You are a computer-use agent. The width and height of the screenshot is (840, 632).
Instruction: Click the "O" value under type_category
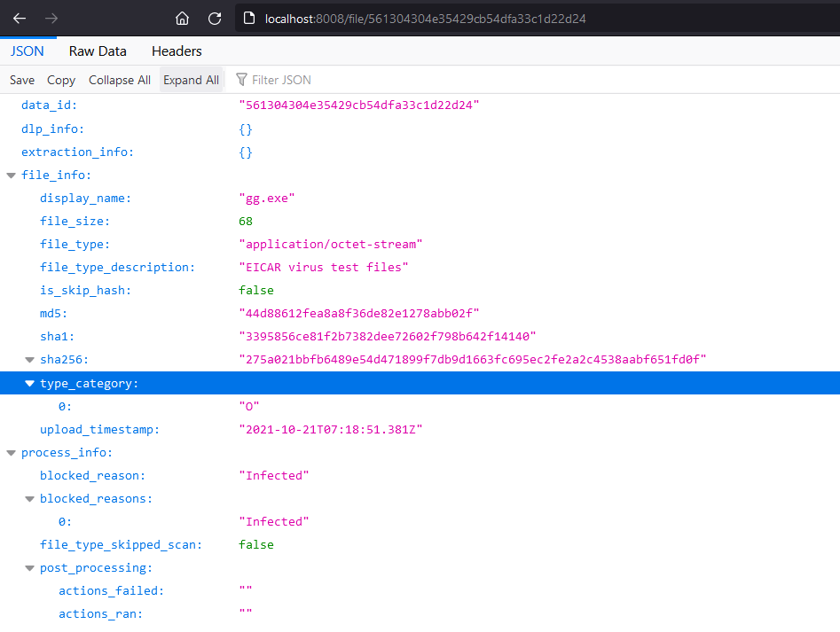tap(249, 407)
